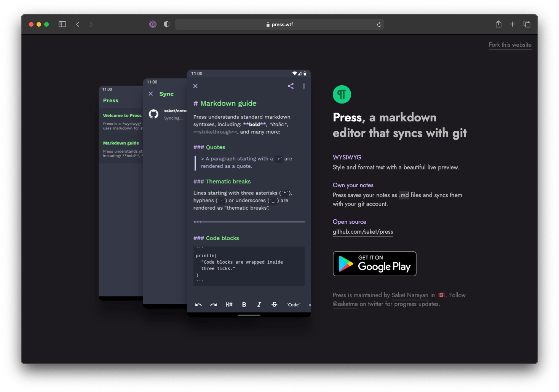Go forward with the forward arrow
The image size is (559, 392).
point(91,24)
